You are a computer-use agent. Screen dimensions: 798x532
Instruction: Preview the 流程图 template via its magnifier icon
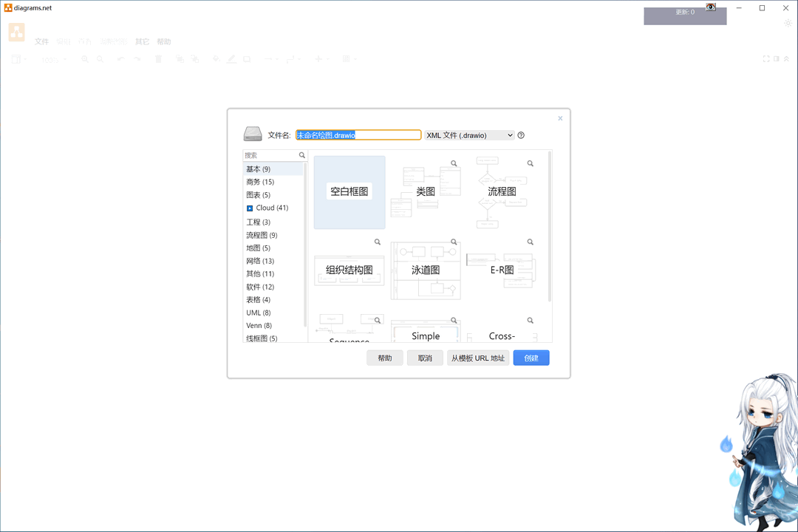coord(530,162)
